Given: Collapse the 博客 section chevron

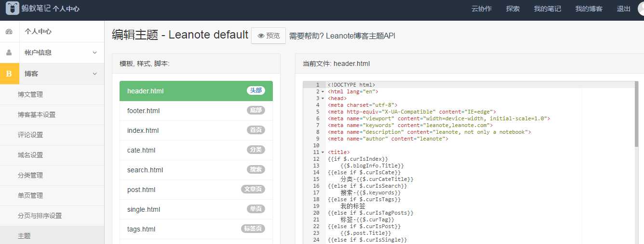Looking at the screenshot, I should coord(94,74).
